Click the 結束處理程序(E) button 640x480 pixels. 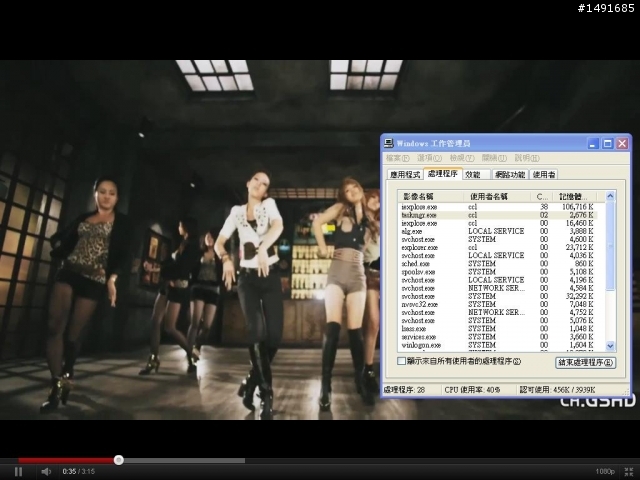[x=585, y=362]
